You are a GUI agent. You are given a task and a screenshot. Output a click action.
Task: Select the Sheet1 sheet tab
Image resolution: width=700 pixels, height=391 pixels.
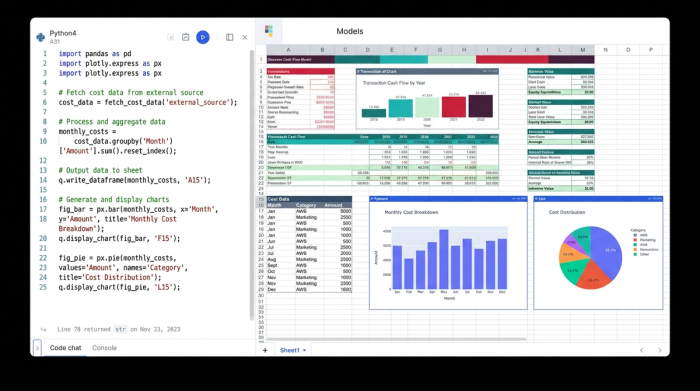pos(290,350)
